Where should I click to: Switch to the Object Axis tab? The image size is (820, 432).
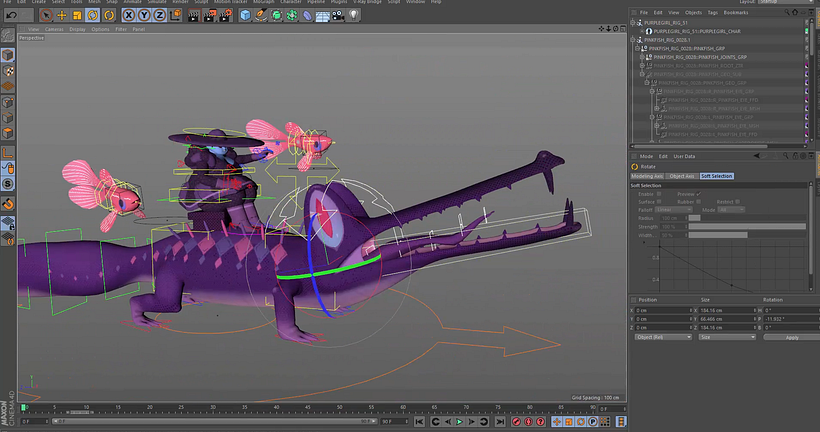pos(680,175)
